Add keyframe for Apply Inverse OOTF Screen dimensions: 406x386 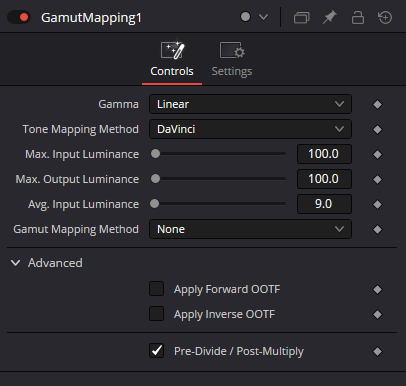(x=377, y=314)
